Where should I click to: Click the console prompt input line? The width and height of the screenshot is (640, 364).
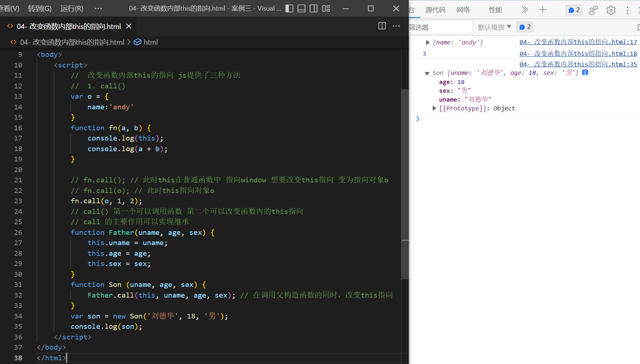(x=528, y=119)
